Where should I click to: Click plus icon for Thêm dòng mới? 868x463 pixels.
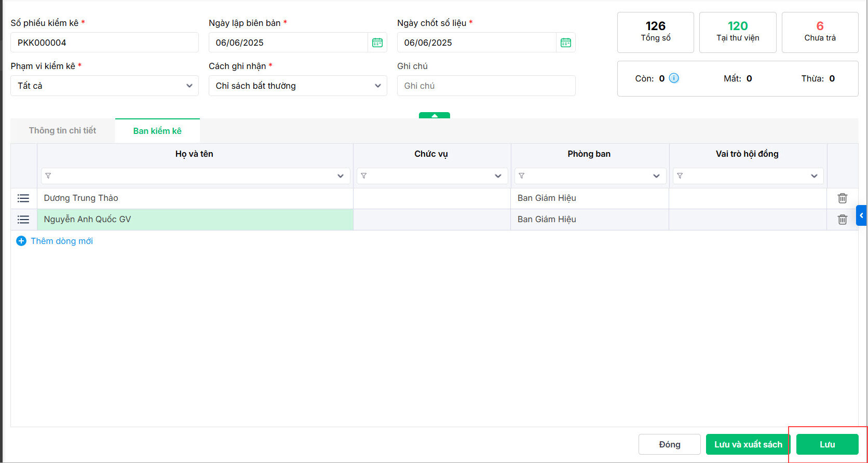coord(21,241)
